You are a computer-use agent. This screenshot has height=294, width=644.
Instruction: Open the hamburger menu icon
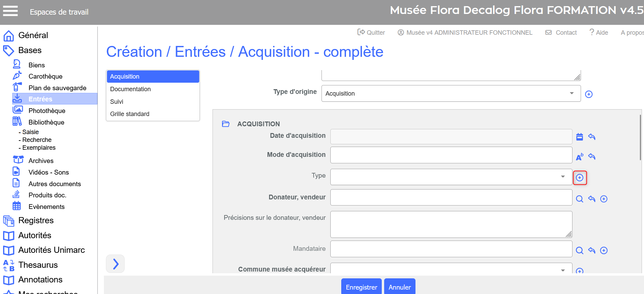10,11
